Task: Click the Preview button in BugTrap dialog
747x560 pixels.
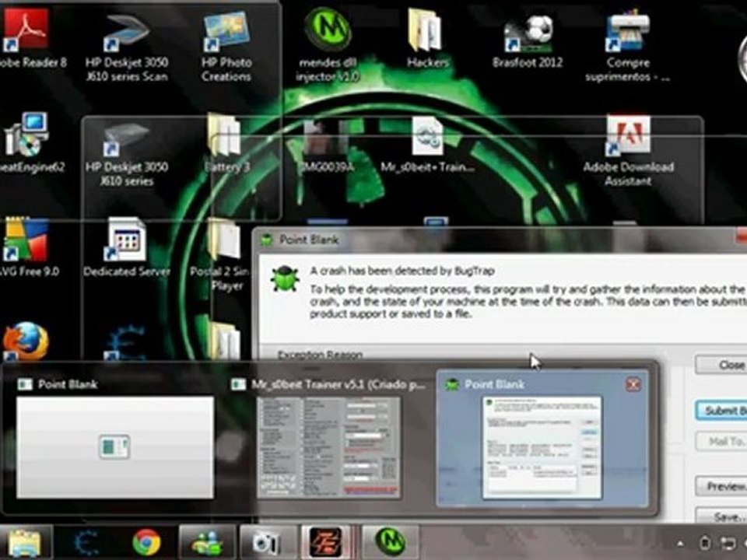Action: coord(721,486)
